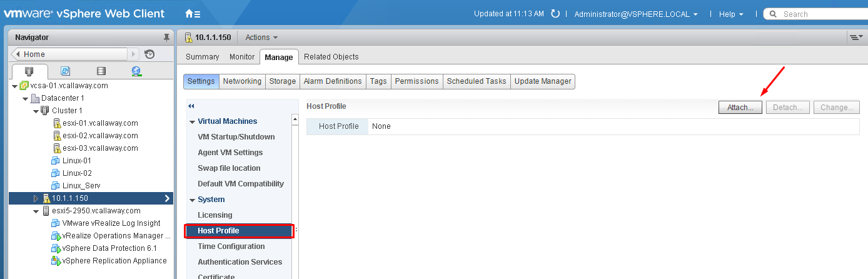Open the Scheduled Tasks sub-tab

pyautogui.click(x=477, y=81)
